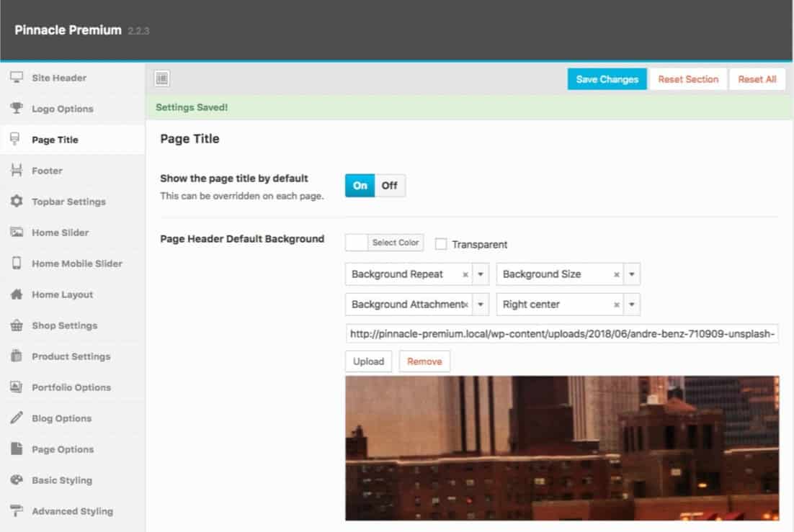Open Home Layout settings
Viewport: 794px width, 532px height.
[x=73, y=294]
